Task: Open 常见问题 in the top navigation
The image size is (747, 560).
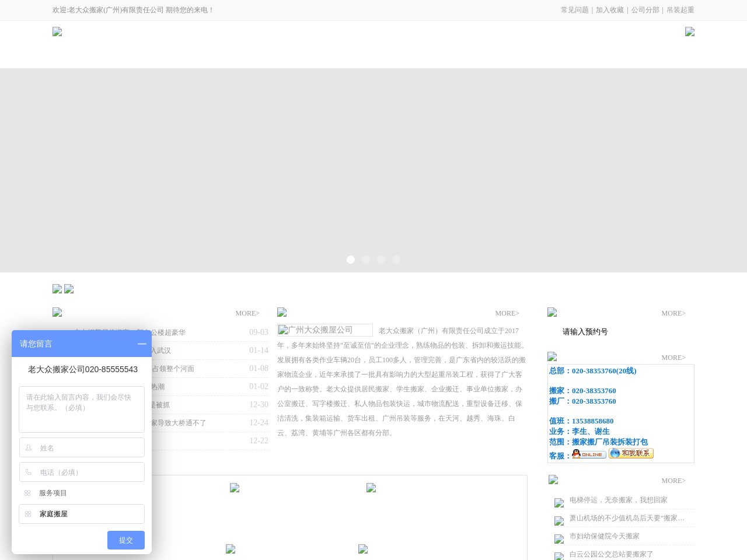Action: point(574,10)
